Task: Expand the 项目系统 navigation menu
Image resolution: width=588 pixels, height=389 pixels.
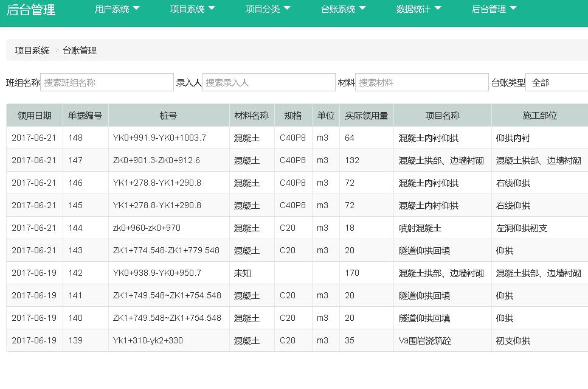Action: pyautogui.click(x=192, y=9)
